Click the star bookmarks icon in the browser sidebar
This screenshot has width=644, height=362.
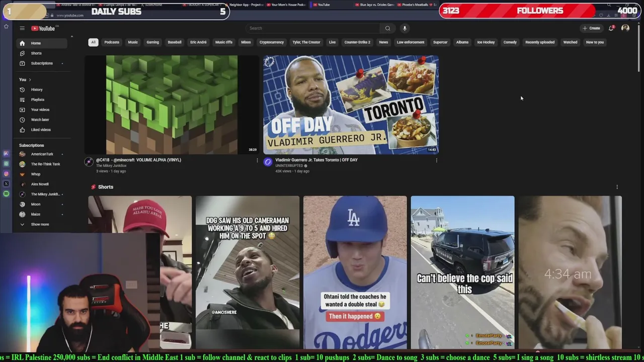[6, 26]
